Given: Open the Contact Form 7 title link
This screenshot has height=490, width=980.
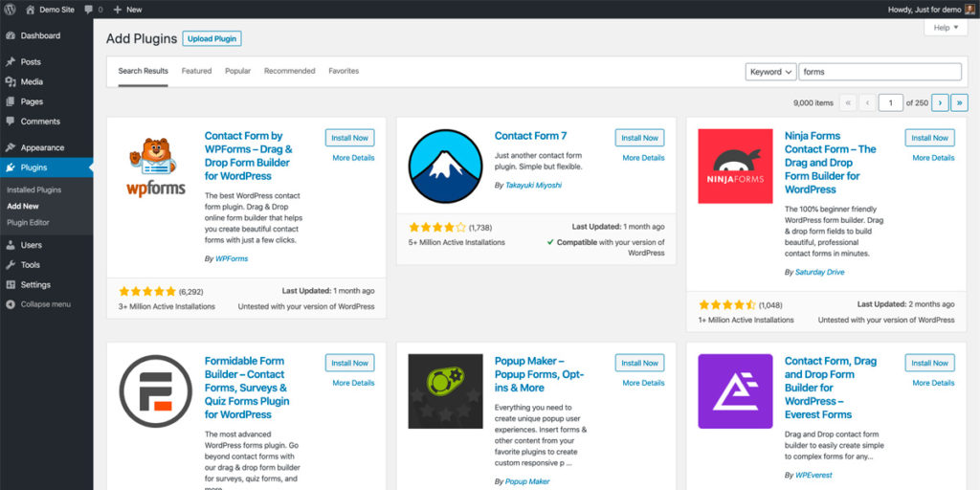Looking at the screenshot, I should pos(530,136).
